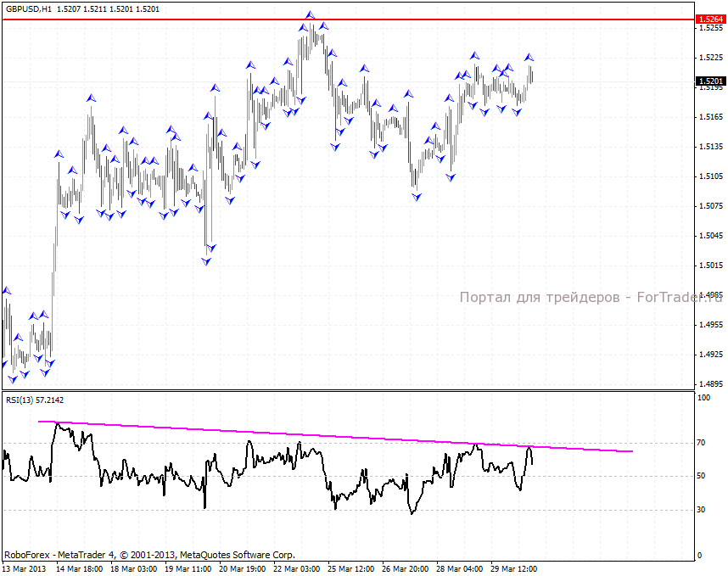The width and height of the screenshot is (728, 576).
Task: Open the ForTrader.ru watermark link
Action: [x=590, y=297]
